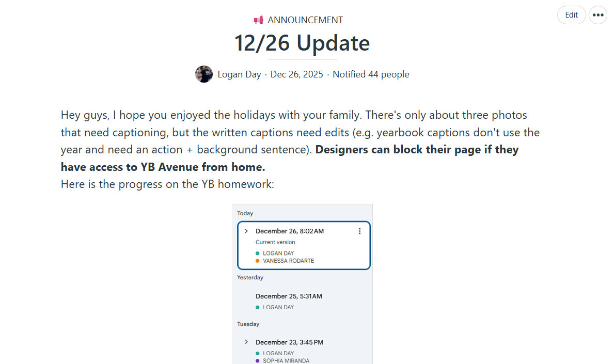Click the Dec 26, 2025 post date

click(x=297, y=74)
